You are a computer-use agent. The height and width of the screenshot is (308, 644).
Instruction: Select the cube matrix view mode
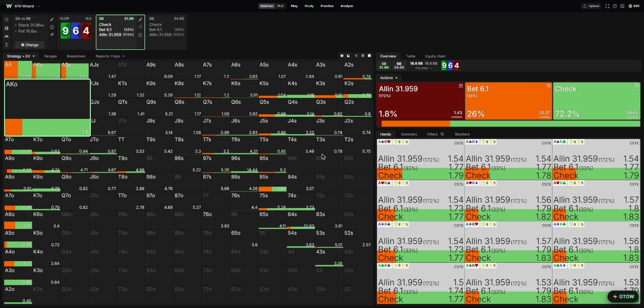(342, 56)
